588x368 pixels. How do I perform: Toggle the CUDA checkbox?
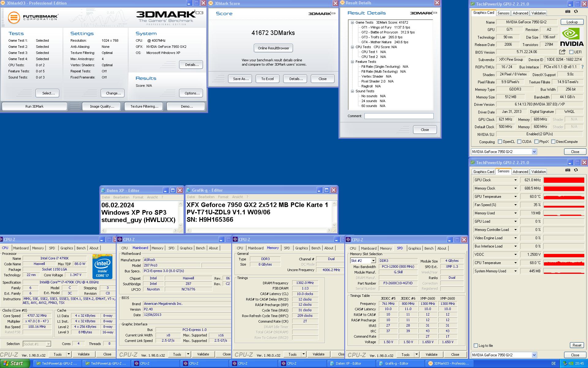click(x=519, y=142)
